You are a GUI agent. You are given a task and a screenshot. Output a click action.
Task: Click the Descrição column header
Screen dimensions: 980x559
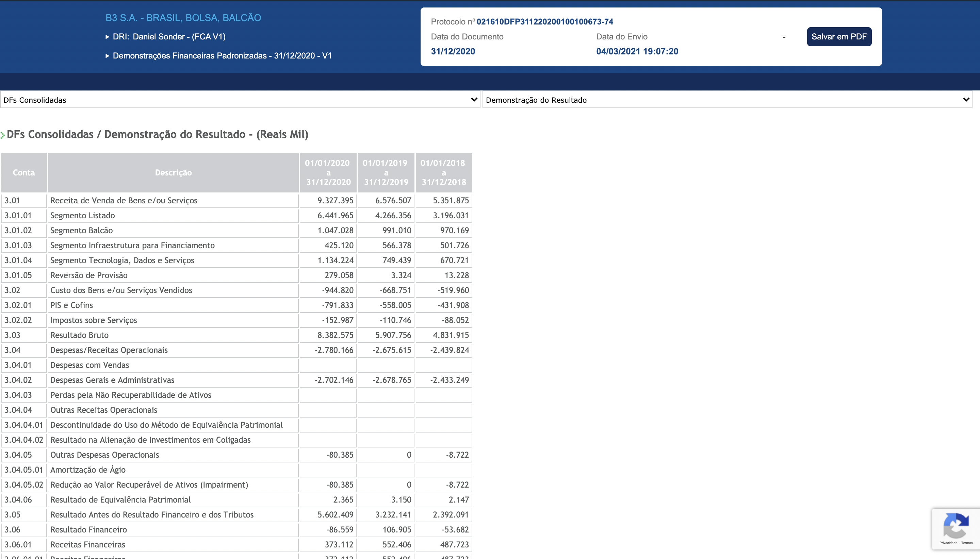pyautogui.click(x=173, y=173)
